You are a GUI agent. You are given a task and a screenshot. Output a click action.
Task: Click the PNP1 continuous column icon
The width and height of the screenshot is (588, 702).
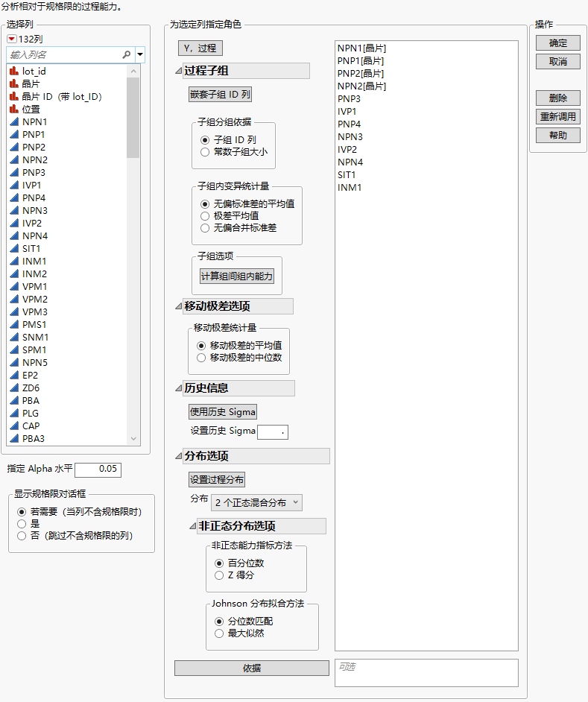14,134
